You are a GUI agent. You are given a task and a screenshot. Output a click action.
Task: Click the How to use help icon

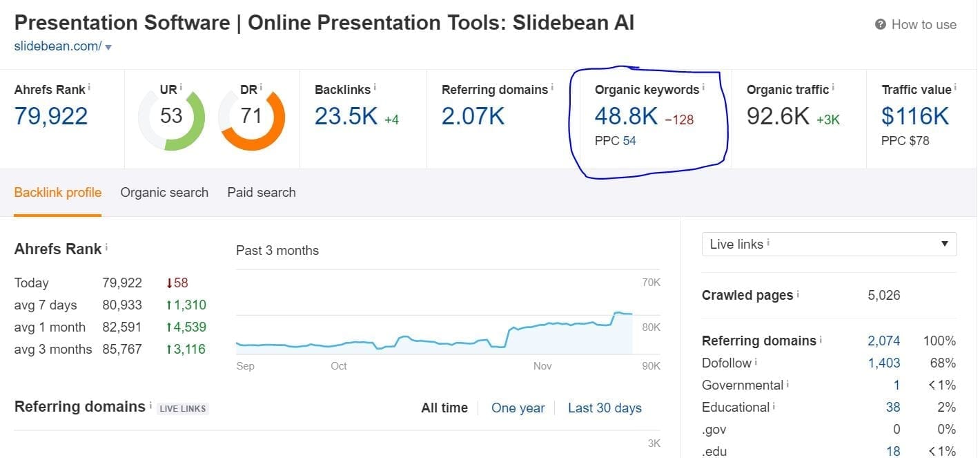[881, 25]
